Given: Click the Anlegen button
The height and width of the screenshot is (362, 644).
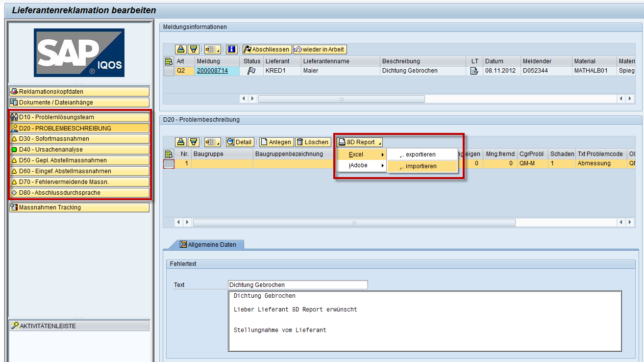Looking at the screenshot, I should click(x=276, y=142).
